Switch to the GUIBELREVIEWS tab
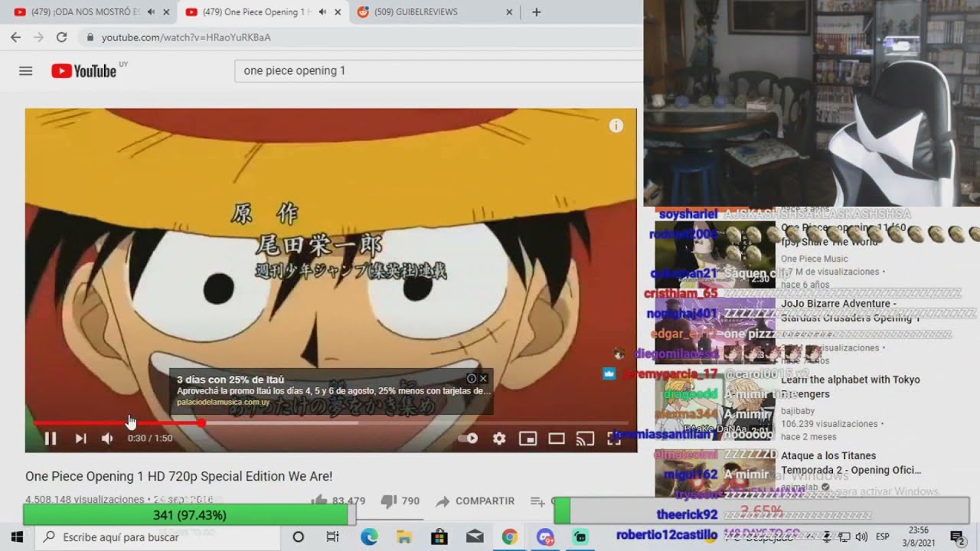Screen dimensions: 980x551 (417, 11)
